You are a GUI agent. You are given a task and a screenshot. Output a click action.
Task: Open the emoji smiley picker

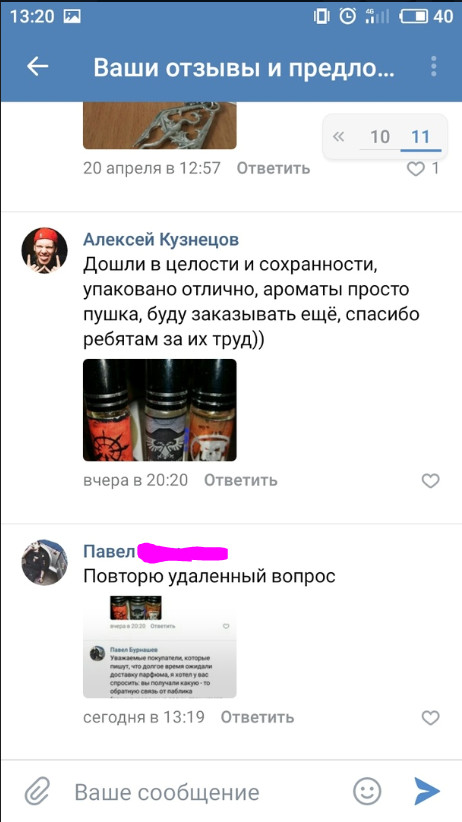pyautogui.click(x=367, y=791)
